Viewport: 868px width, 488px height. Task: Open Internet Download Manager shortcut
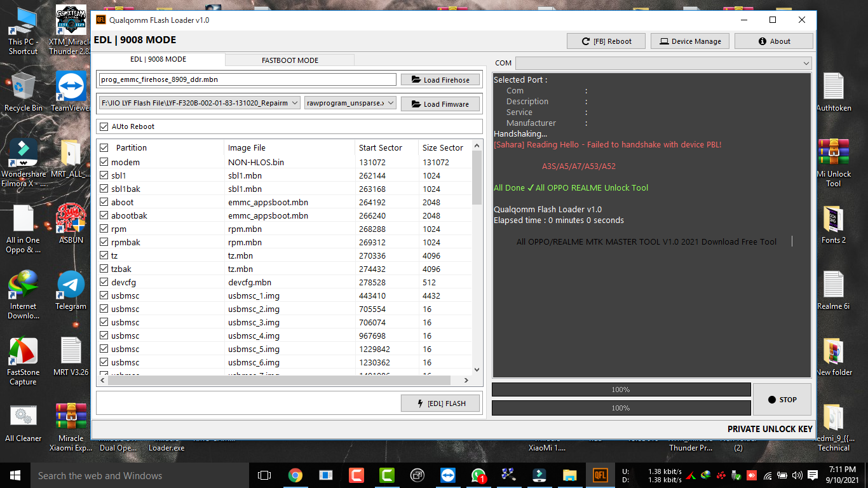click(24, 294)
